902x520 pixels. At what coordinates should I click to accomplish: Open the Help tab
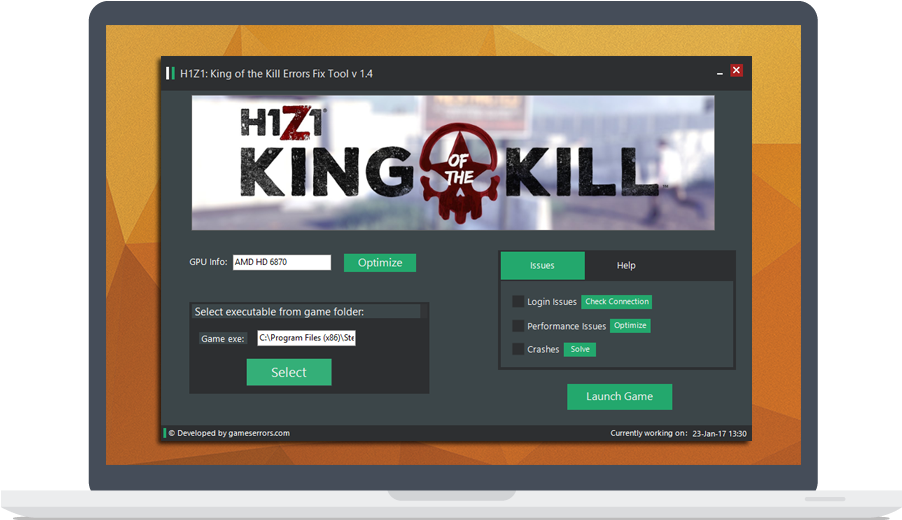(626, 265)
